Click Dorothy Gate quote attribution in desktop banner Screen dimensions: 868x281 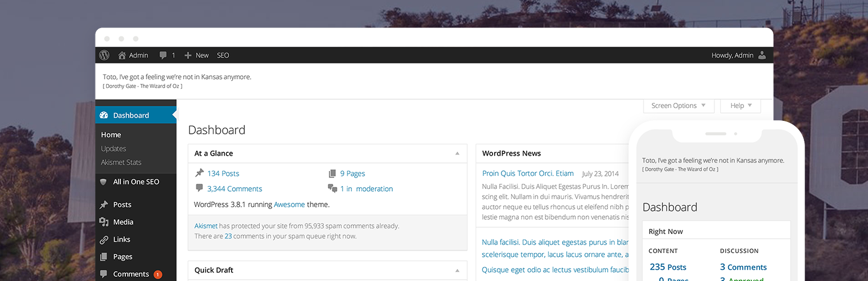(x=143, y=86)
